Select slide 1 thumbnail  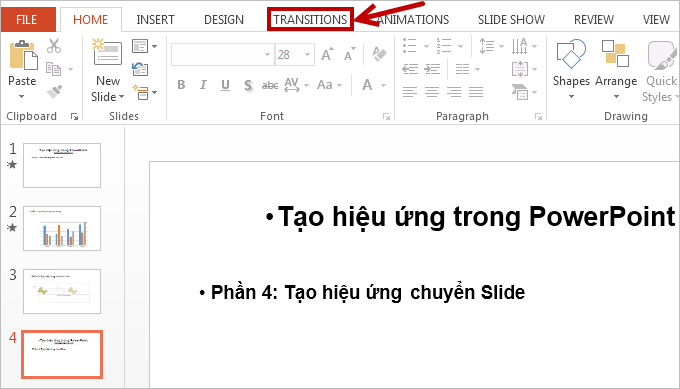coord(62,165)
